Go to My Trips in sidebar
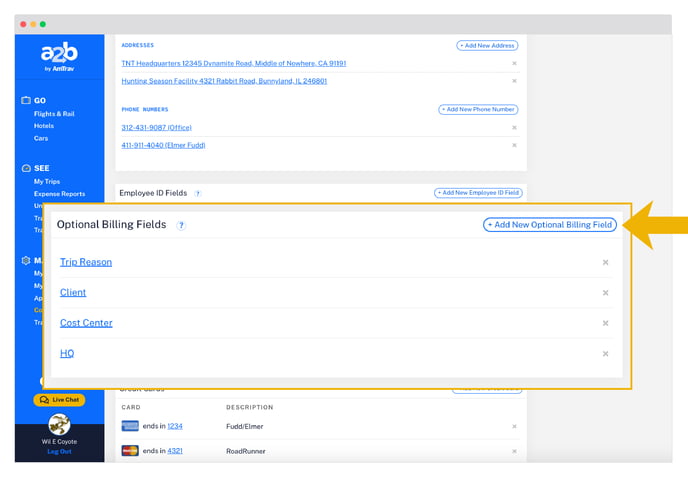This screenshot has width=688, height=478. tap(47, 182)
